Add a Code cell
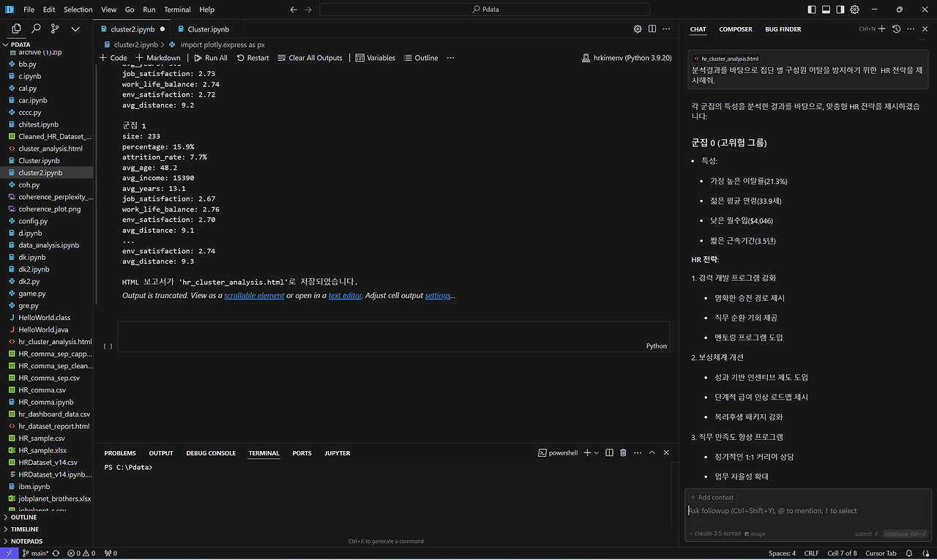 (113, 58)
